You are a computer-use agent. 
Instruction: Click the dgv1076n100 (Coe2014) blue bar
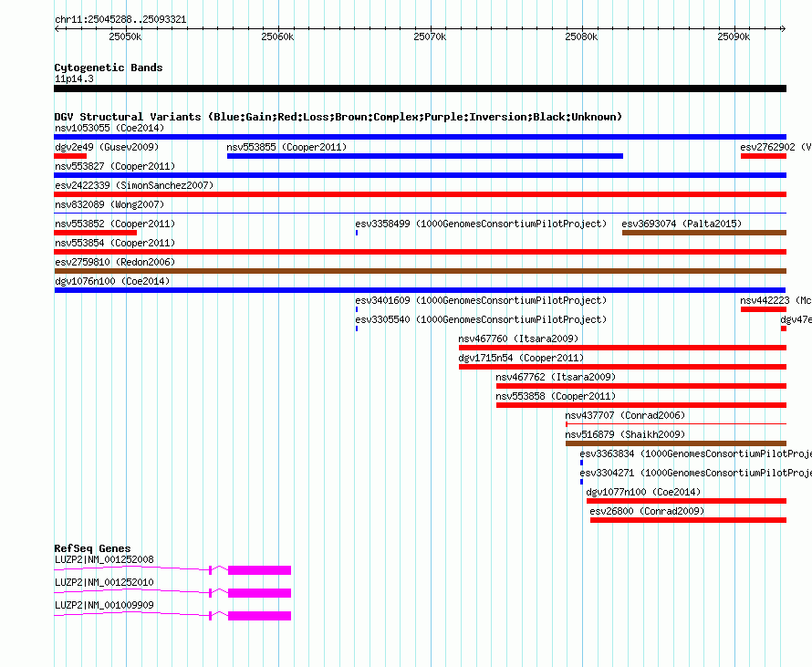tap(420, 290)
